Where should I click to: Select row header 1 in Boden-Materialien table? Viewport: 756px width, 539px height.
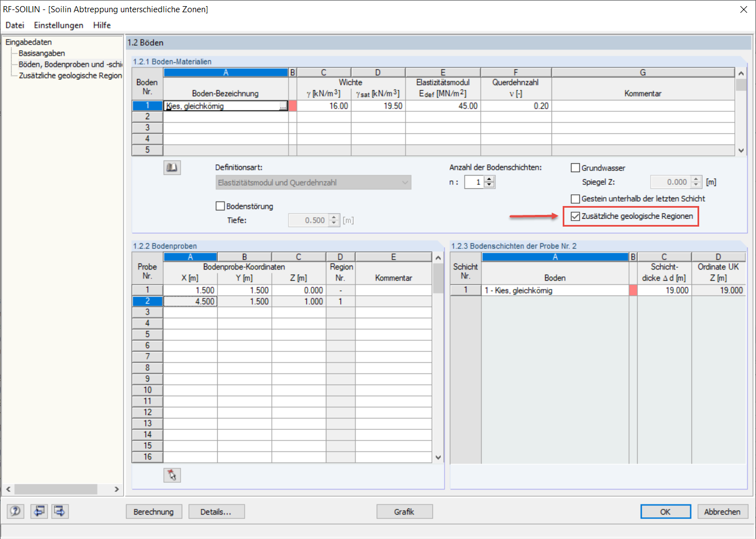click(x=148, y=106)
